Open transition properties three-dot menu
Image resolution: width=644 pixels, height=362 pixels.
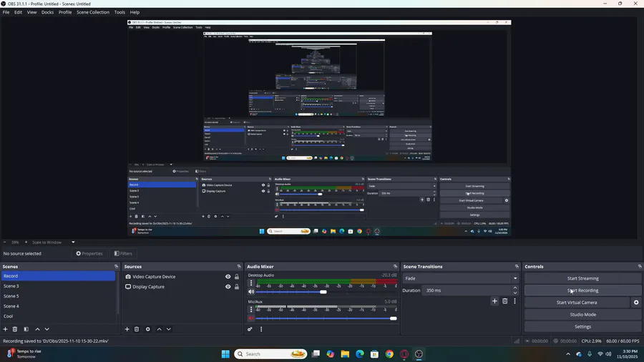click(x=514, y=301)
